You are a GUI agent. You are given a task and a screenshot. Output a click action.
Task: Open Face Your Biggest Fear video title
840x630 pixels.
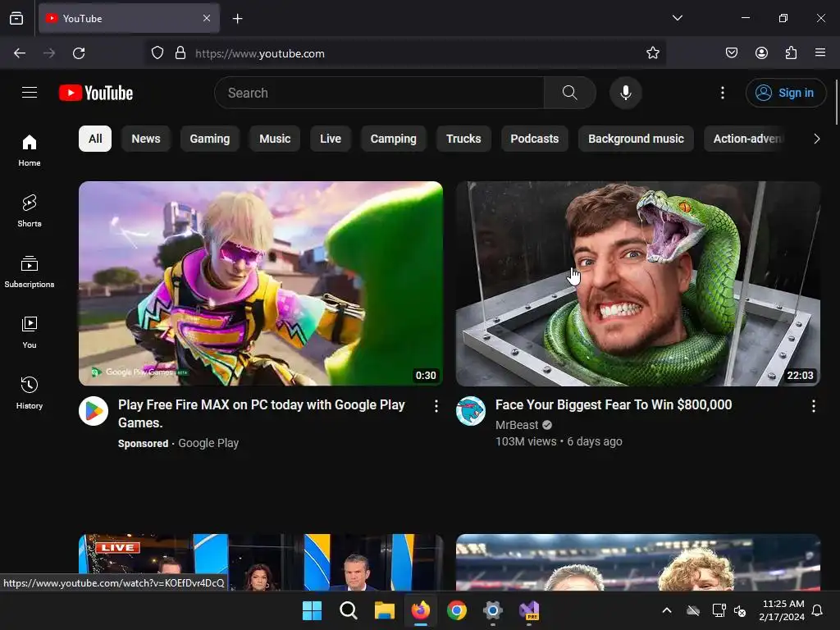(614, 405)
